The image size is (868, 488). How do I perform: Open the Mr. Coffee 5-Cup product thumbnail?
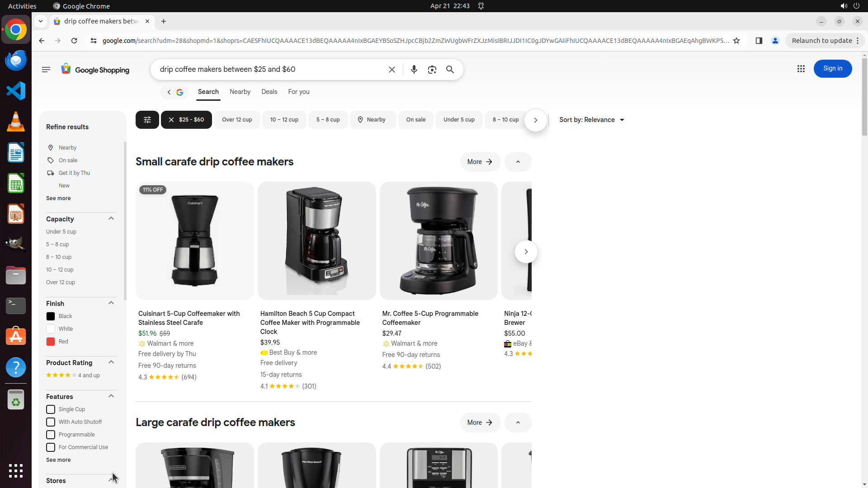coord(439,241)
